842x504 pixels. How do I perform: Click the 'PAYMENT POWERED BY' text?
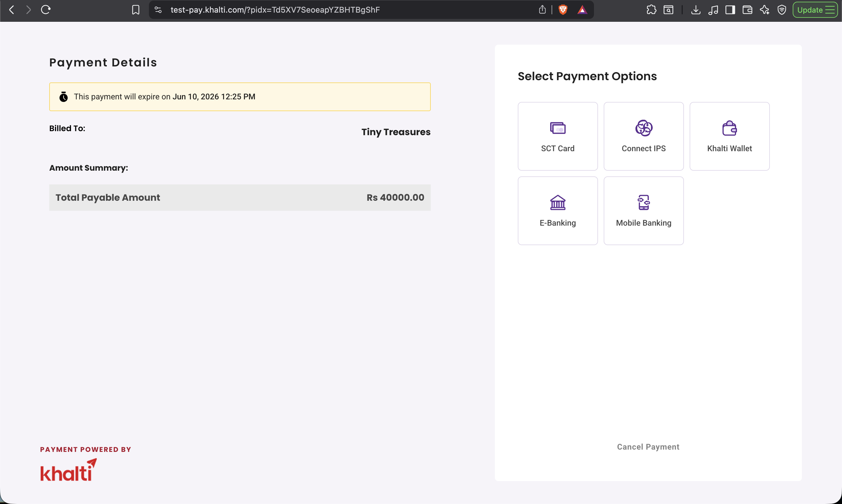86,449
